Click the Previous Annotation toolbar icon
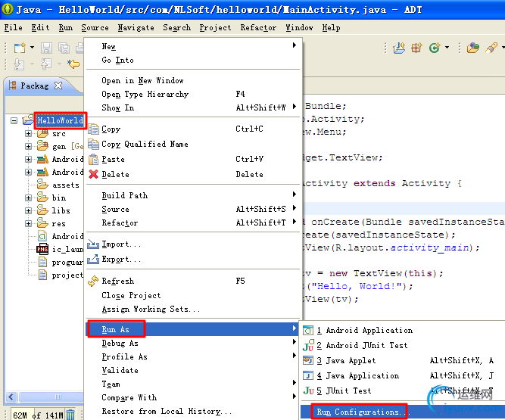 click(46, 64)
